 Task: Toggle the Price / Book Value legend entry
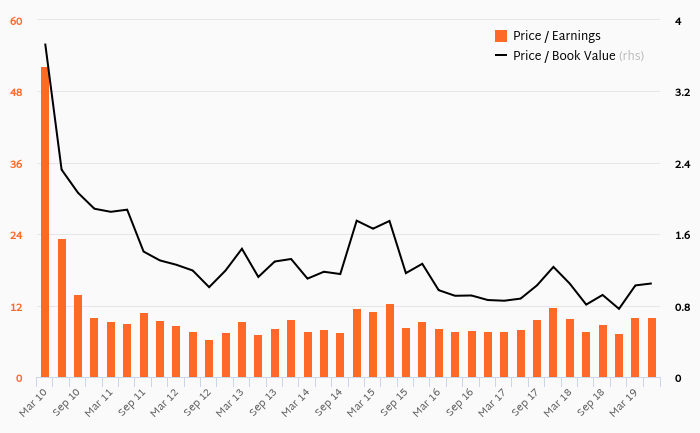click(x=569, y=56)
